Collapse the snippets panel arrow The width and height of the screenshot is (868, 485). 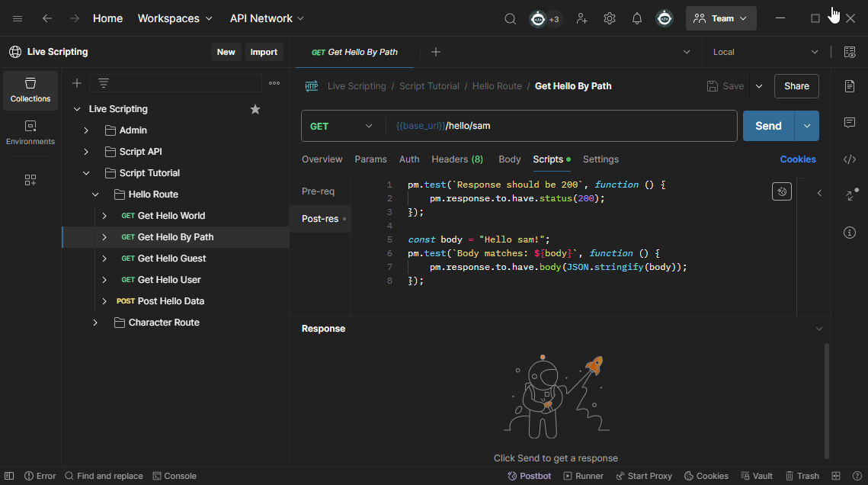(x=819, y=193)
